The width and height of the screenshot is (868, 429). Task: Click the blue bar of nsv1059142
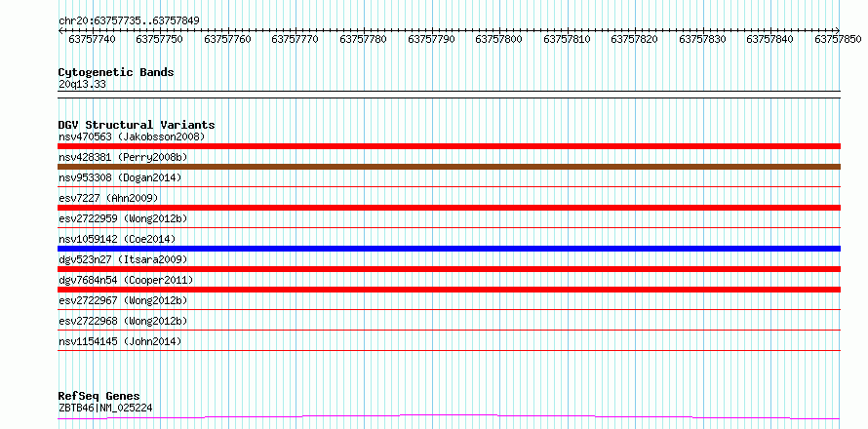(449, 249)
